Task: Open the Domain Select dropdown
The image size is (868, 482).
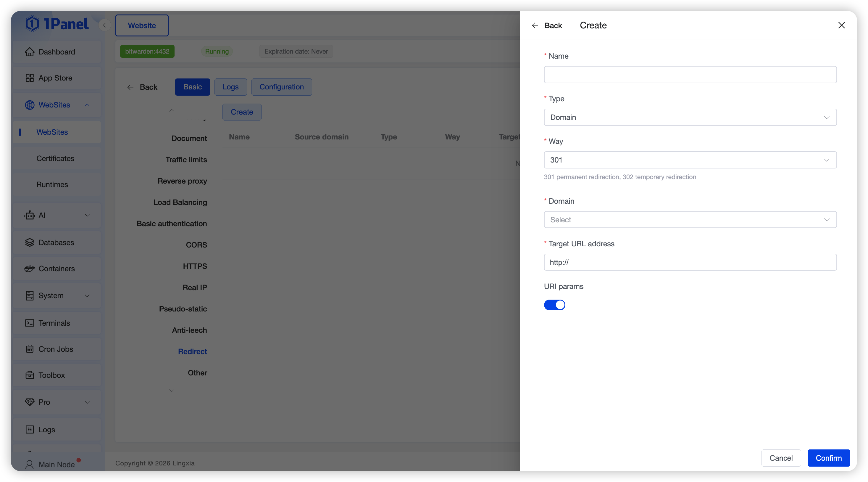Action: pos(690,220)
